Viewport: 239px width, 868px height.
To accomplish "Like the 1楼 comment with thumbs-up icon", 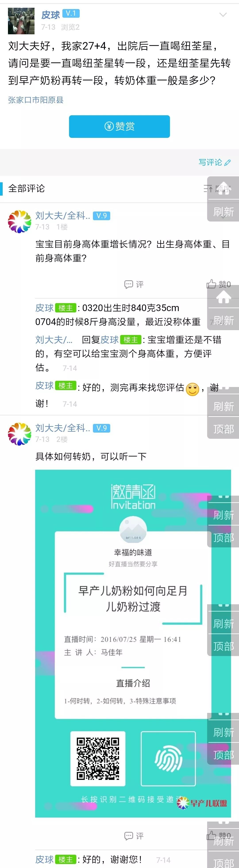I will [x=211, y=284].
